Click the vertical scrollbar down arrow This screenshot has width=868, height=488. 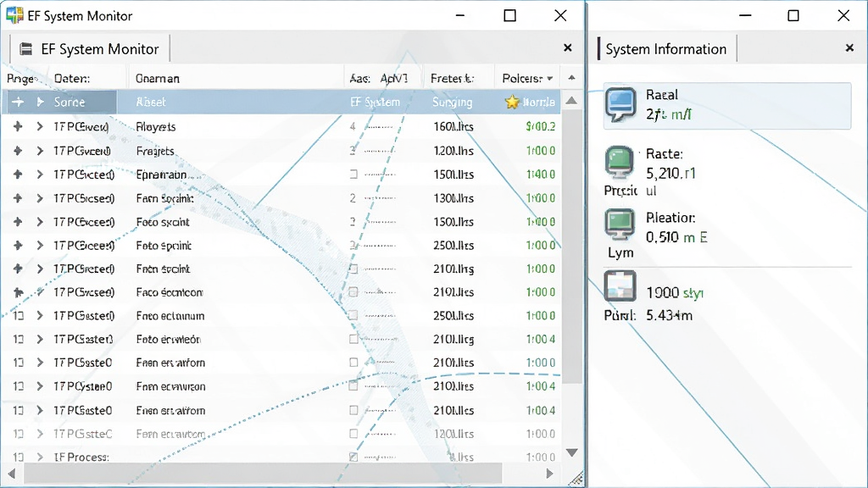tap(572, 452)
